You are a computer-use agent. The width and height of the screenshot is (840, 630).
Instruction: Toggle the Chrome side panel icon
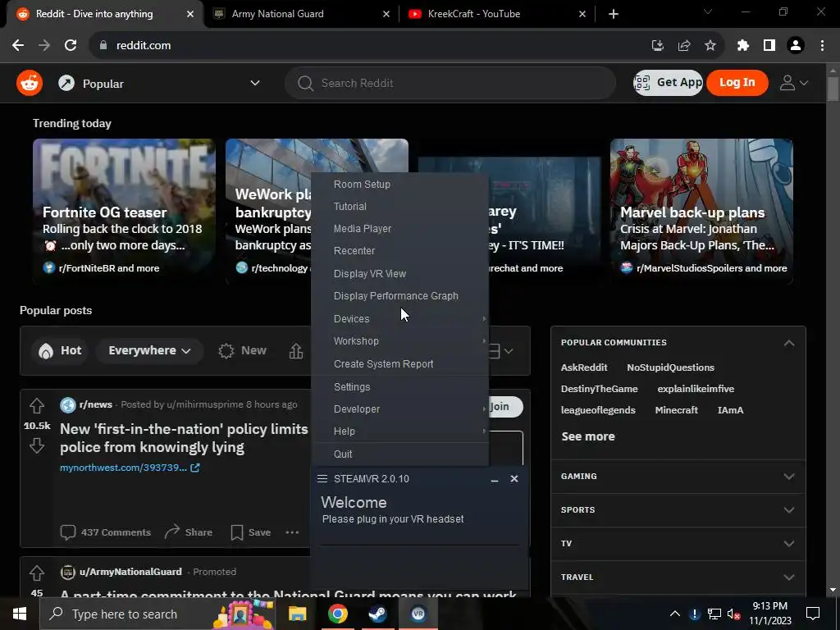pos(769,46)
